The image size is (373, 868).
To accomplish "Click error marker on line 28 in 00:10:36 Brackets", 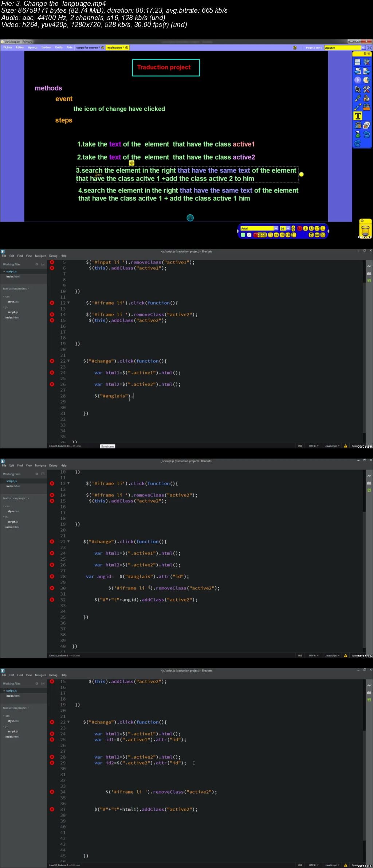I will pos(52,576).
